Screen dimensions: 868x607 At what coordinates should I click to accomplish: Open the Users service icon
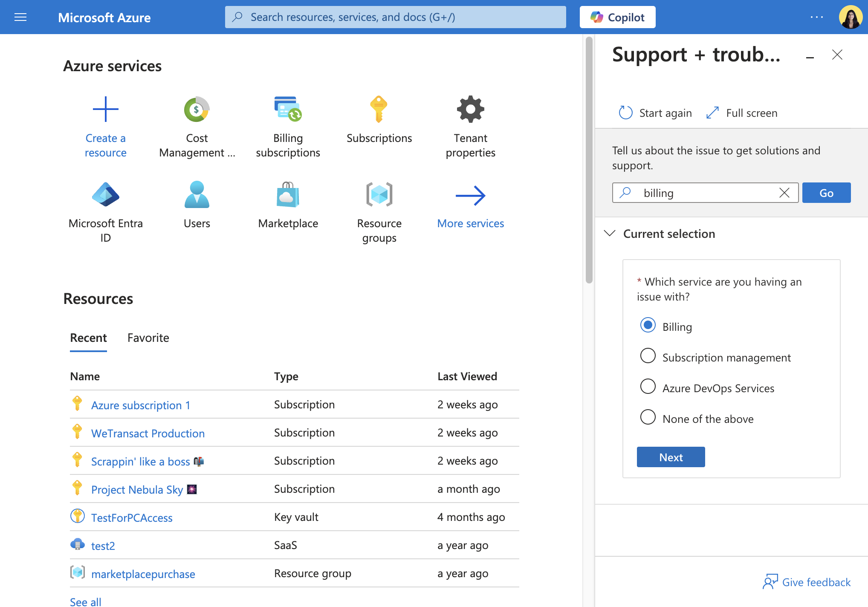[x=197, y=194]
